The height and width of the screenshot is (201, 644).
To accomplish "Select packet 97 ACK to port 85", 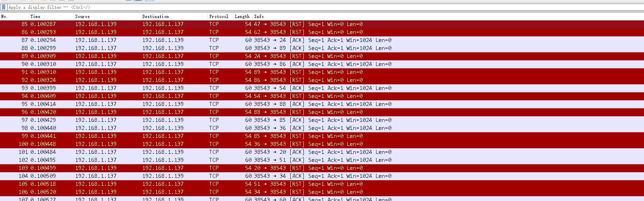I will [322, 120].
